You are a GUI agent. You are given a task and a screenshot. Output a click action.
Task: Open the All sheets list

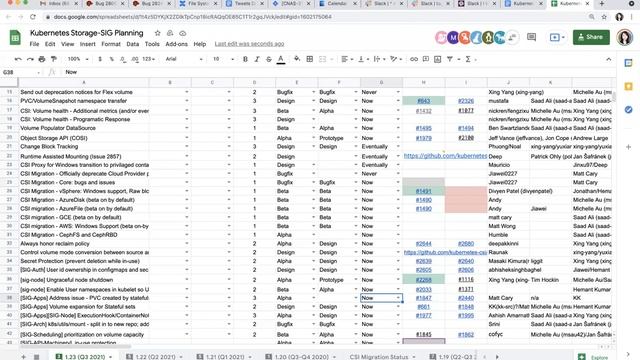[36, 357]
